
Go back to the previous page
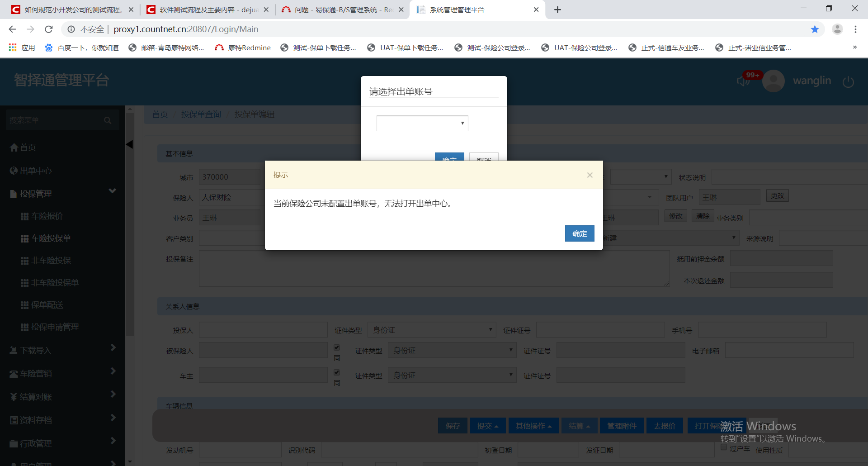click(12, 29)
